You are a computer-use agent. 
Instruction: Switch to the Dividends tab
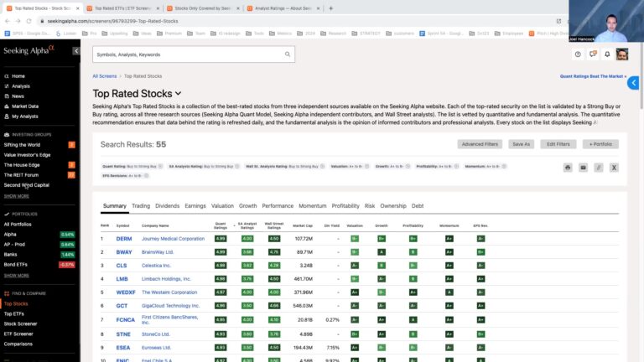(x=167, y=206)
